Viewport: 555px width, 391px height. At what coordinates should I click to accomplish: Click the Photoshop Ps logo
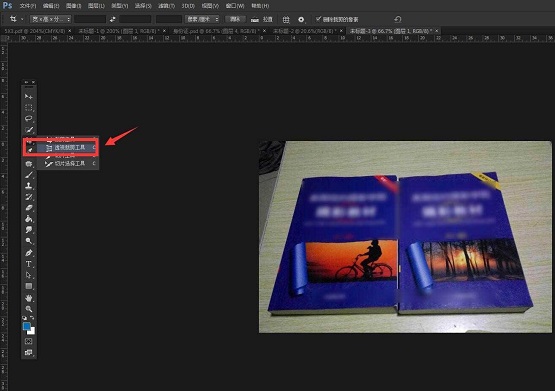pos(7,5)
